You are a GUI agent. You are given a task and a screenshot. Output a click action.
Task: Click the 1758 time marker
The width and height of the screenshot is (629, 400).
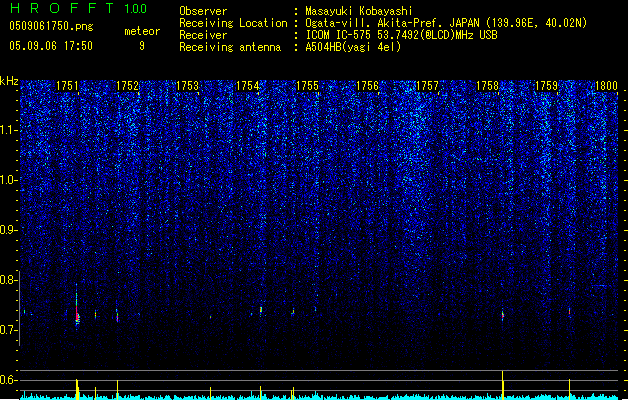487,86
